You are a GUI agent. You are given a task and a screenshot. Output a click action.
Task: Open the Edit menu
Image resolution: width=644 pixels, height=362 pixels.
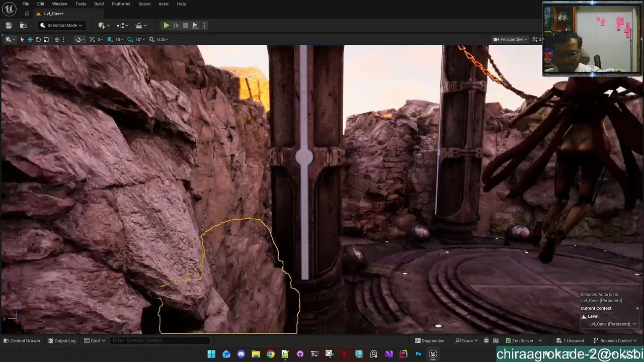pos(41,4)
